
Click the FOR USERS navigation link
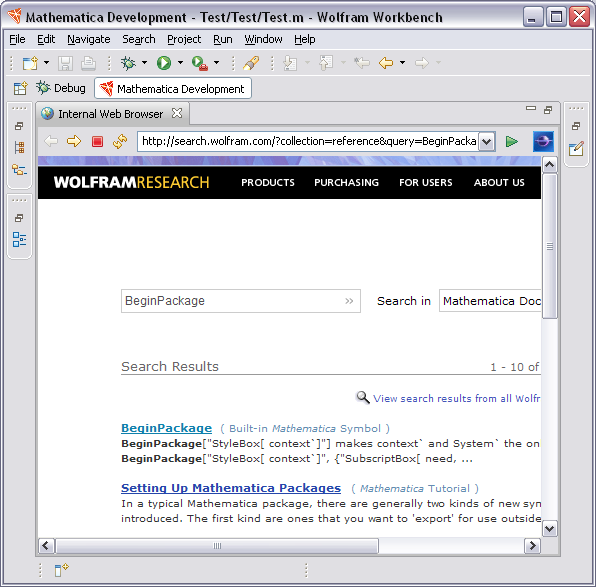pyautogui.click(x=426, y=182)
